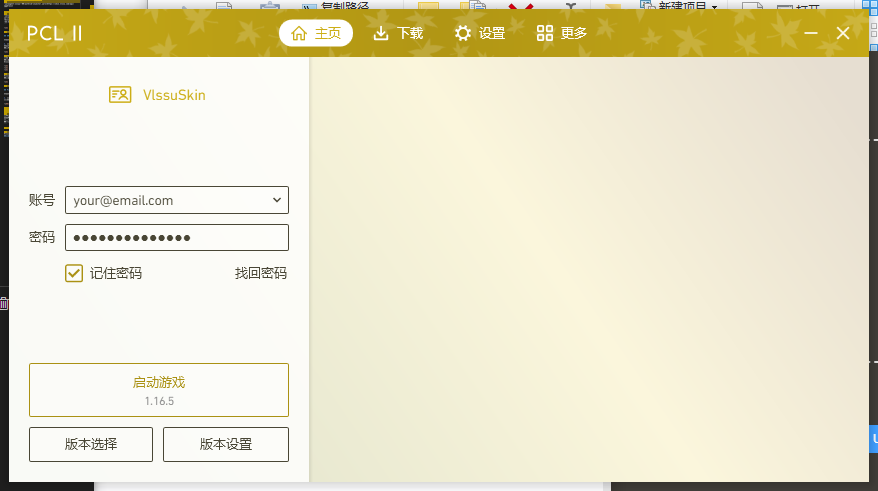Switch to the 下载 tab label
Screen dimensions: 878x491
click(x=410, y=33)
